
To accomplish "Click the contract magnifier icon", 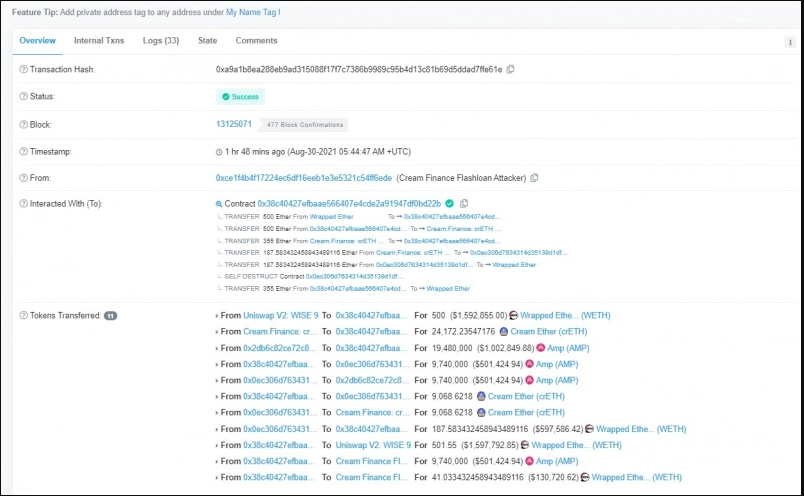I will click(x=219, y=204).
